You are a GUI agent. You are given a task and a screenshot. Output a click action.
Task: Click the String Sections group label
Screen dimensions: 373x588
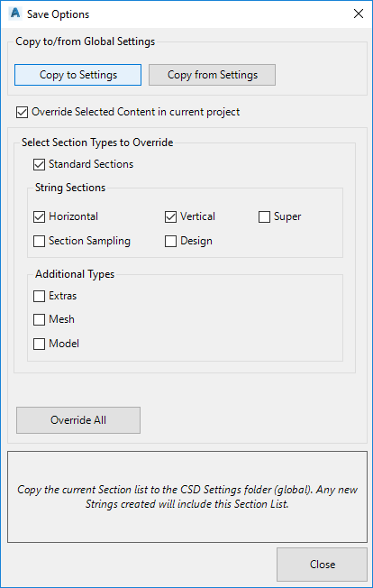pos(70,187)
